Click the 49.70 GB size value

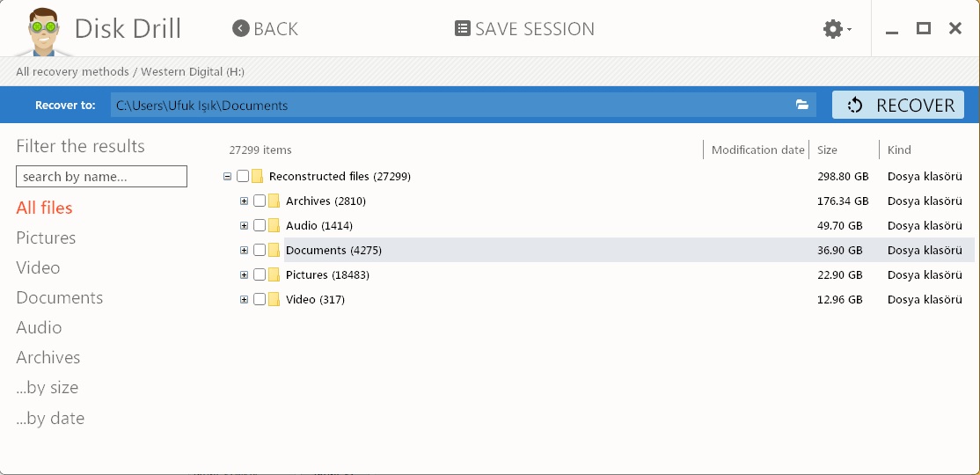coord(839,225)
